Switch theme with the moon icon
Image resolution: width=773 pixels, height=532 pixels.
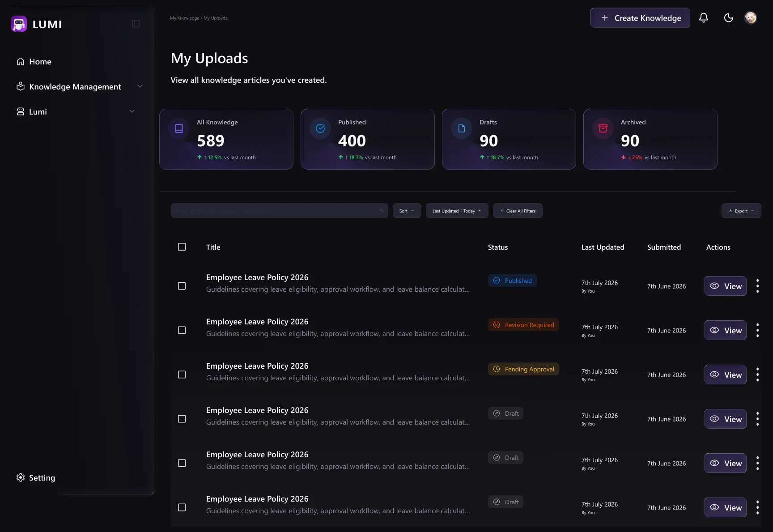pyautogui.click(x=729, y=18)
